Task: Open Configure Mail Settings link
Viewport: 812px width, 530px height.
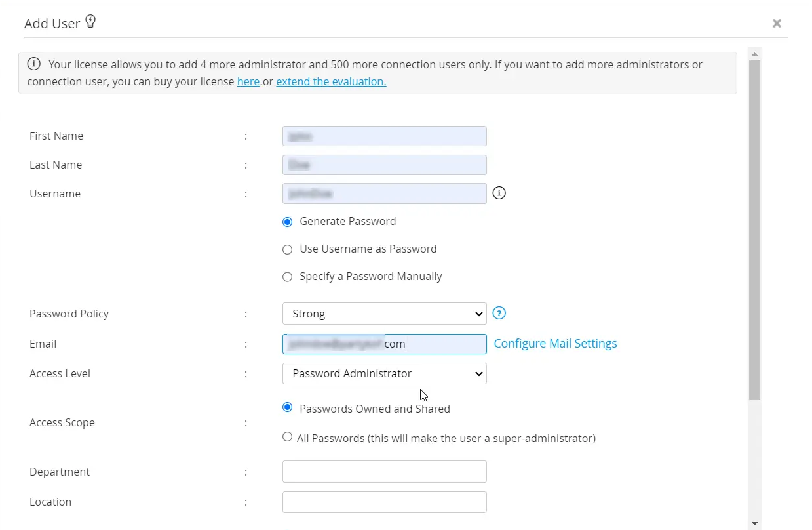Action: (x=555, y=344)
